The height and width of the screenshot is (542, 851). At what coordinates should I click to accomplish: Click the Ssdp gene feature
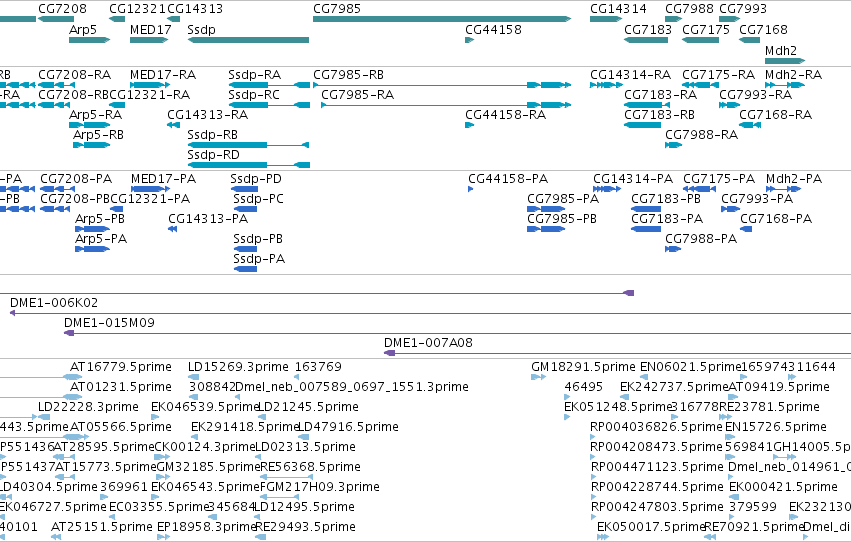[x=248, y=40]
